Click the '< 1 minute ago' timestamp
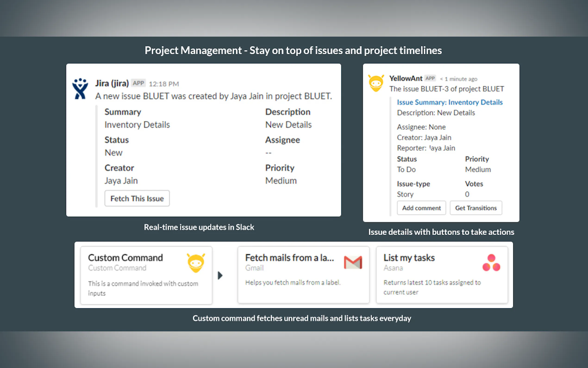 pyautogui.click(x=458, y=79)
